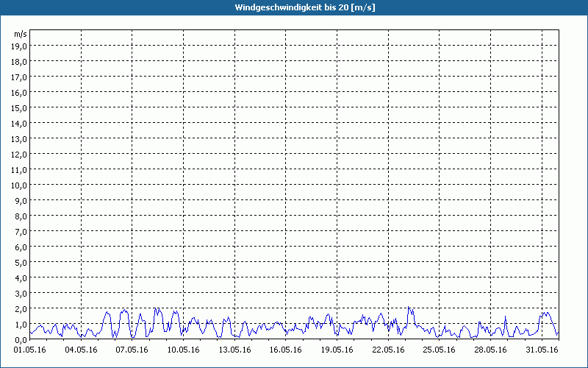Click the date label 22.05.16
Image resolution: width=588 pixels, height=368 pixels.
(x=389, y=350)
